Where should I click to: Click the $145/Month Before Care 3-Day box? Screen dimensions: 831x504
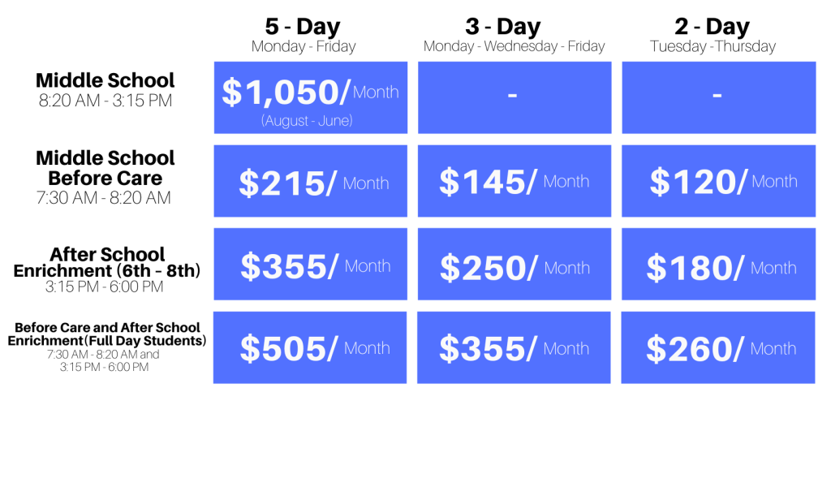(515, 181)
